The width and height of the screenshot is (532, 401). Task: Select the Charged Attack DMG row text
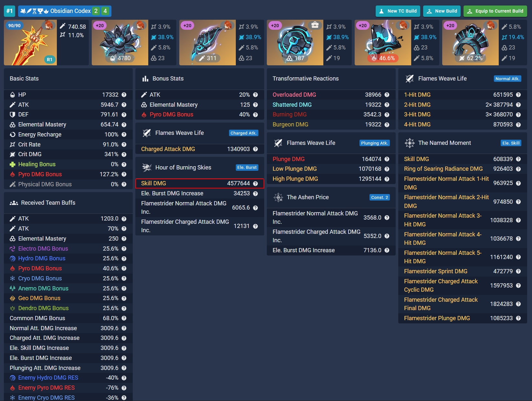168,149
